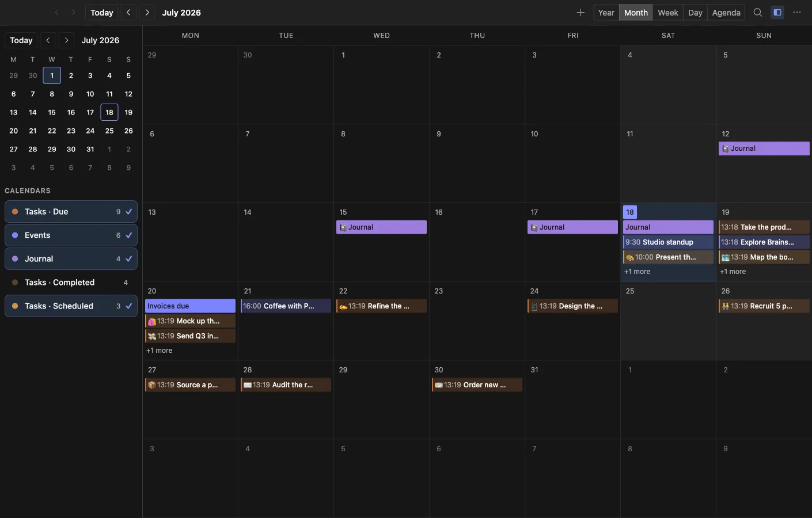812x518 pixels.
Task: Click date number 18 in the month grid
Action: click(x=630, y=212)
